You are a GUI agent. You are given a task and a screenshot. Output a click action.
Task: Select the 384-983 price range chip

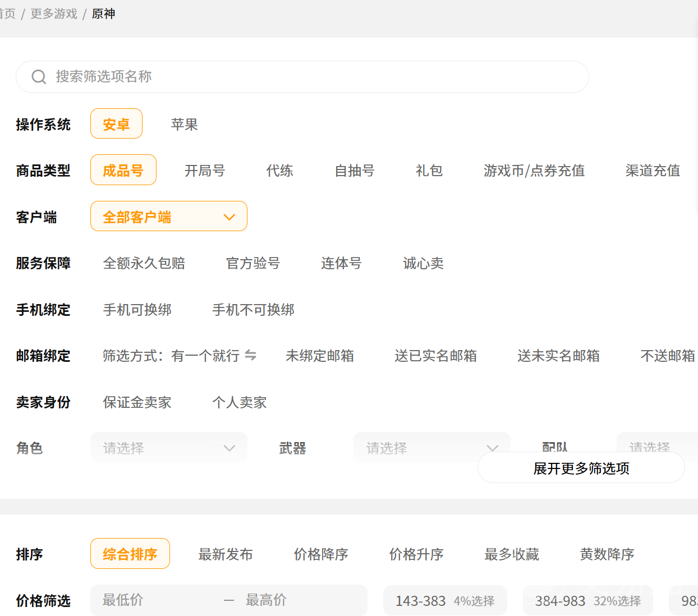tap(587, 601)
